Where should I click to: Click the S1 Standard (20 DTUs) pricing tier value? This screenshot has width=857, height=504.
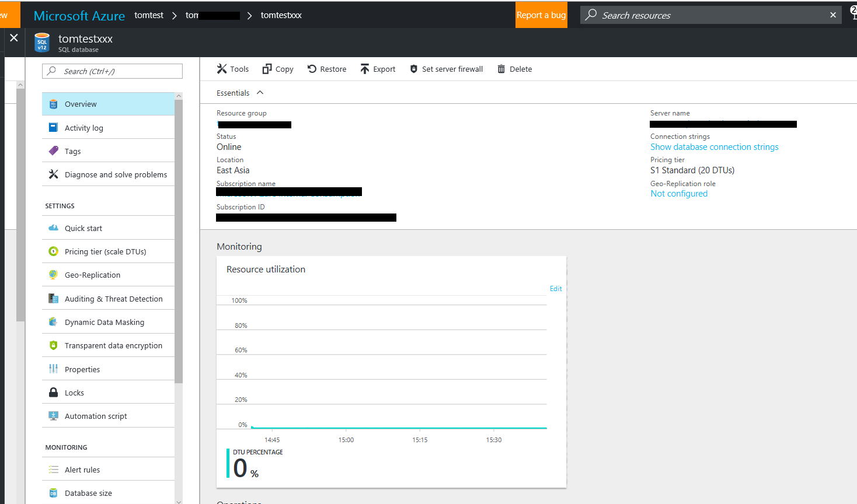click(692, 170)
